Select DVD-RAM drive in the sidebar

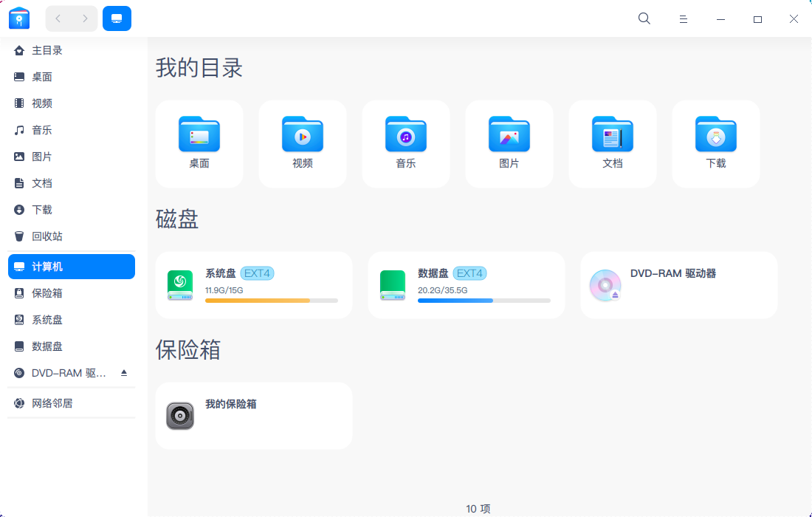click(x=72, y=373)
